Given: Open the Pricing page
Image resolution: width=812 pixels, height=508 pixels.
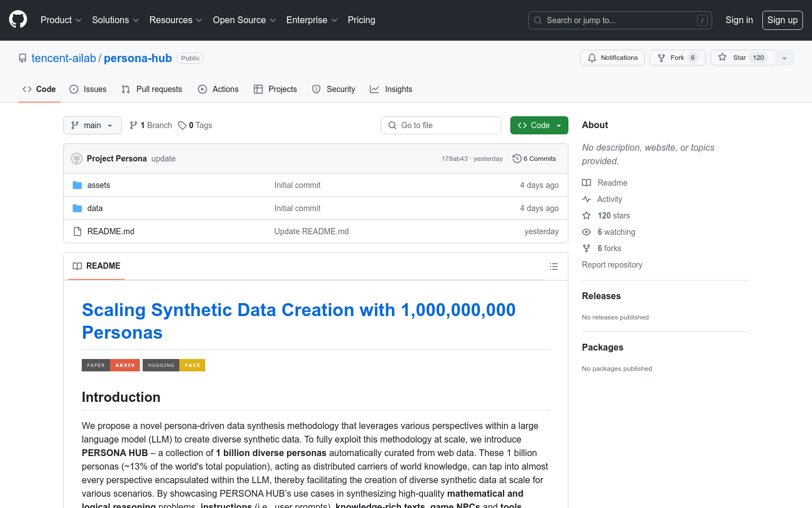Looking at the screenshot, I should (361, 20).
